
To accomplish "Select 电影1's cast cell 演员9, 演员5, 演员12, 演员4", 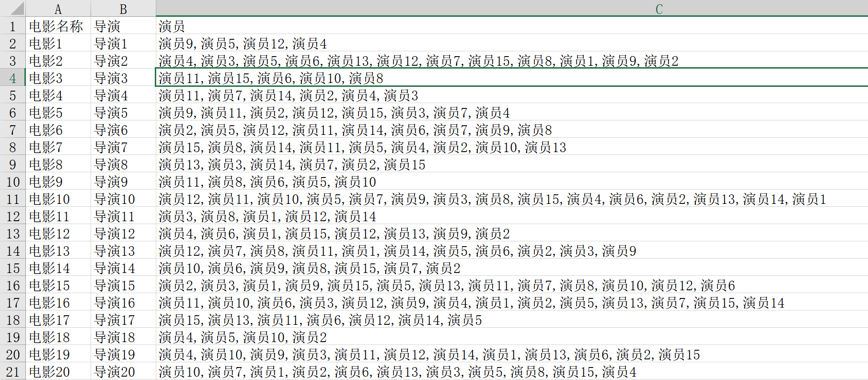I will tap(512, 43).
